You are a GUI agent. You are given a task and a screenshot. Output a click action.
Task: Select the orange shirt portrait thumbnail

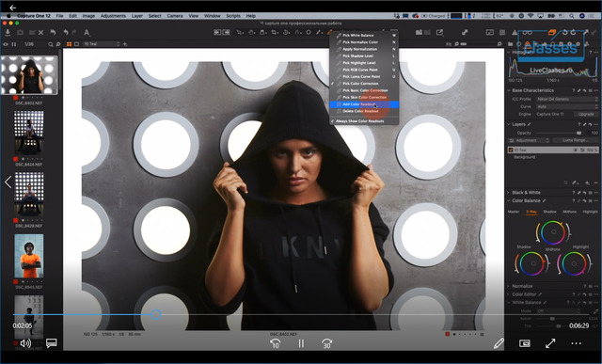point(29,256)
